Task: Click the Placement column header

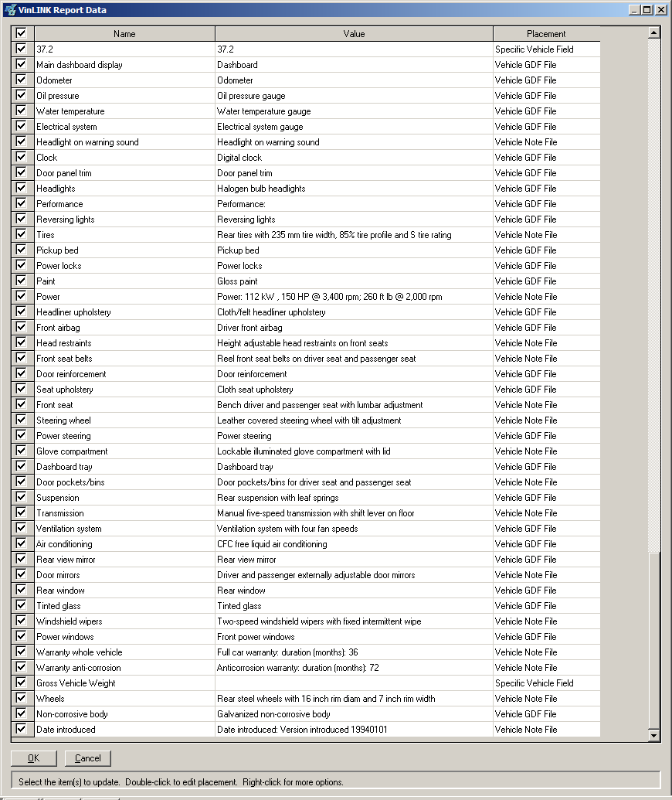Action: coord(546,34)
